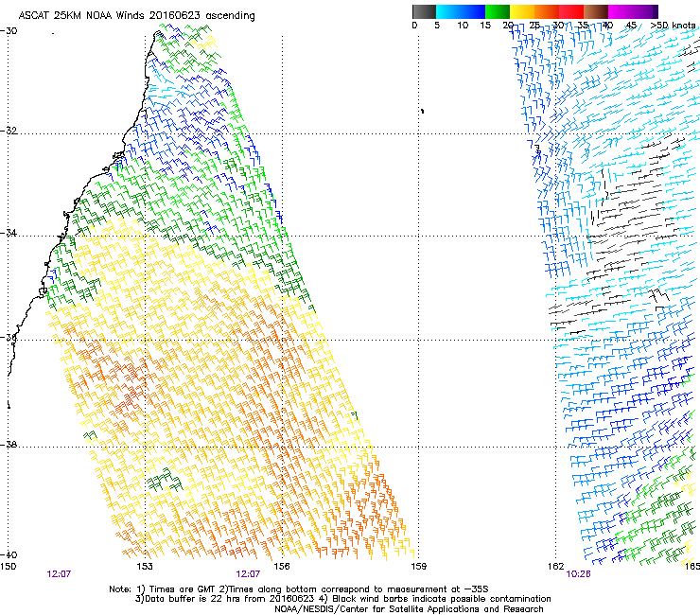Click the '150' longitude label

[8, 567]
